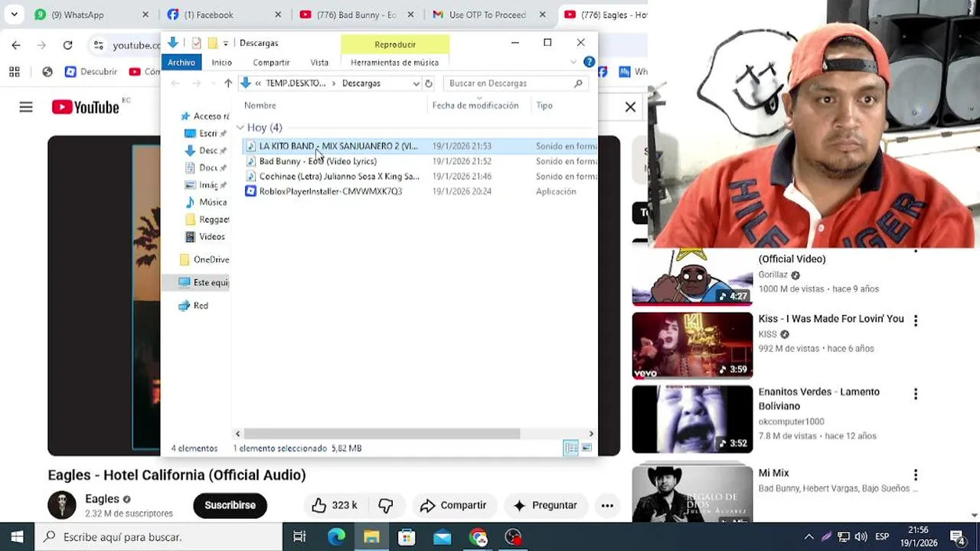Switch to WhatsApp browser tab

coord(91,15)
